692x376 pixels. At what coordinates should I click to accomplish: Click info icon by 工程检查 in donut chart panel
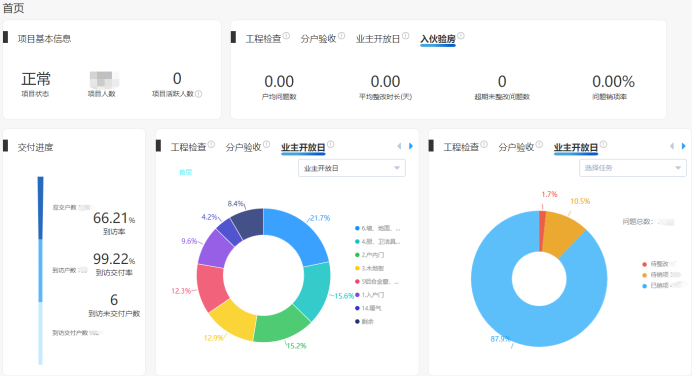coord(211,144)
